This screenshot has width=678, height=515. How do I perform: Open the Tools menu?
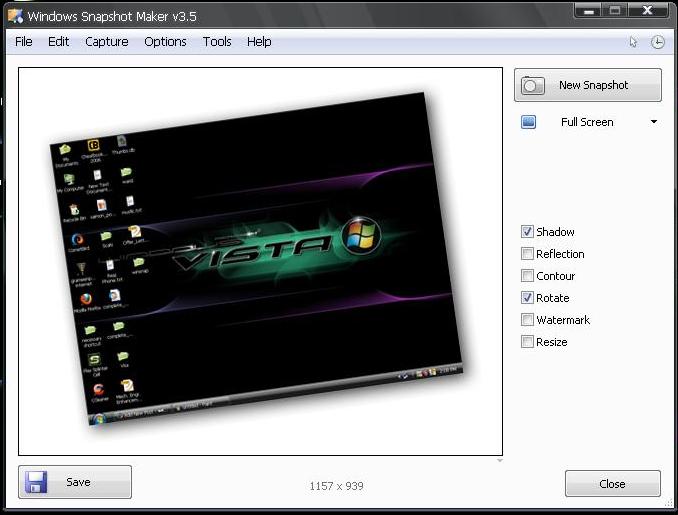tap(217, 42)
